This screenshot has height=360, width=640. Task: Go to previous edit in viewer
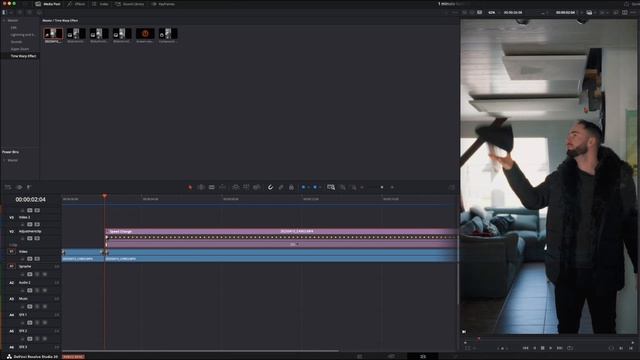[x=499, y=348]
